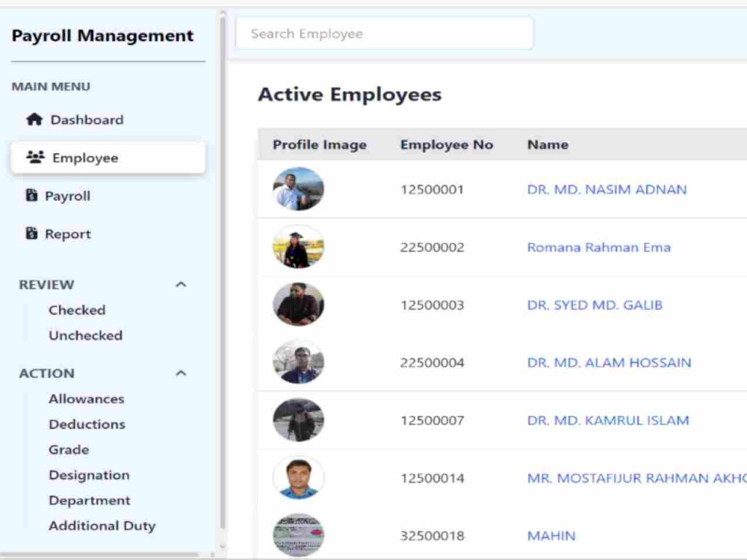The width and height of the screenshot is (747, 560).
Task: Open the Deductions action page
Action: pos(87,424)
